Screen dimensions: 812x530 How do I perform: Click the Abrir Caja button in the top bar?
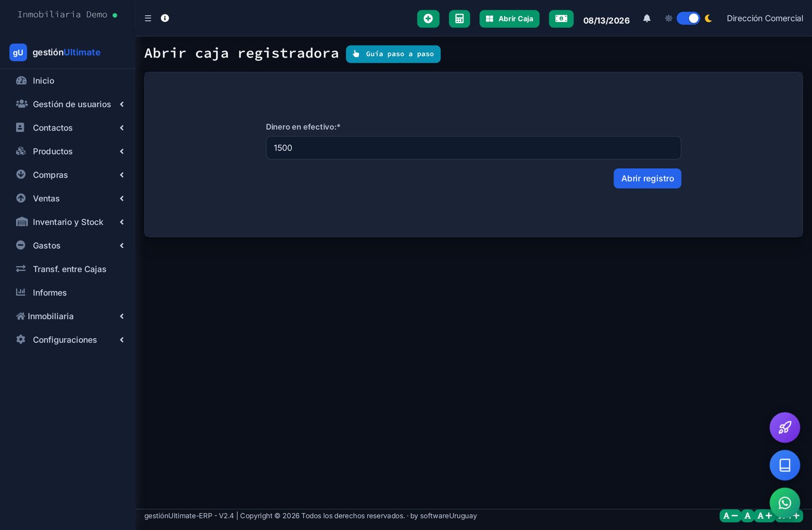[509, 19]
